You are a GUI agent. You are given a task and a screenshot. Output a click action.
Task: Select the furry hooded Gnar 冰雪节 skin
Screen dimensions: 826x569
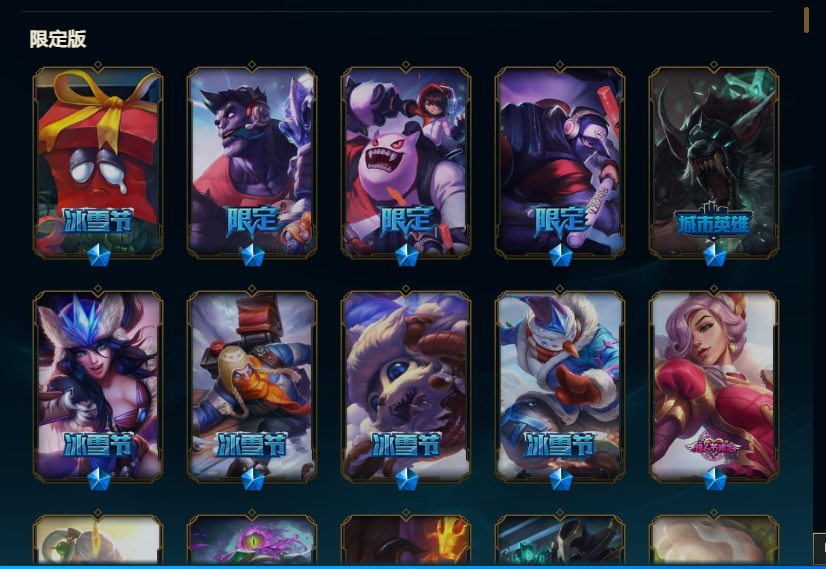406,386
